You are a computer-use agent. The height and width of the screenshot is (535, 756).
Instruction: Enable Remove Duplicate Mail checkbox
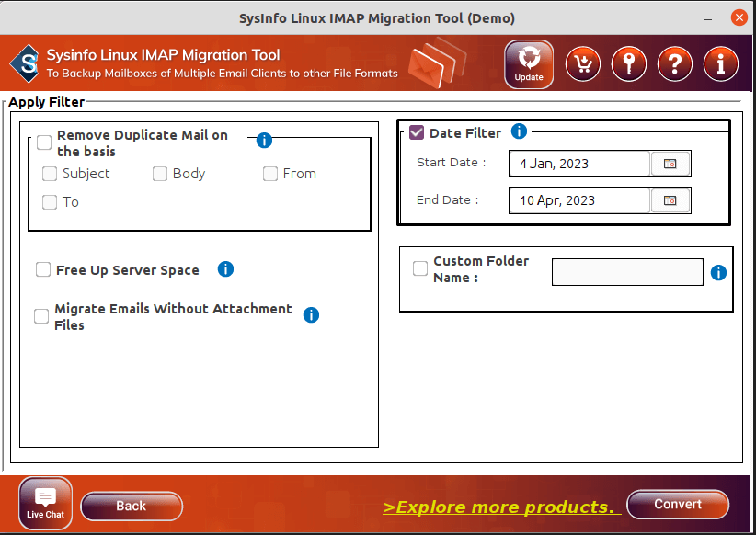point(44,142)
